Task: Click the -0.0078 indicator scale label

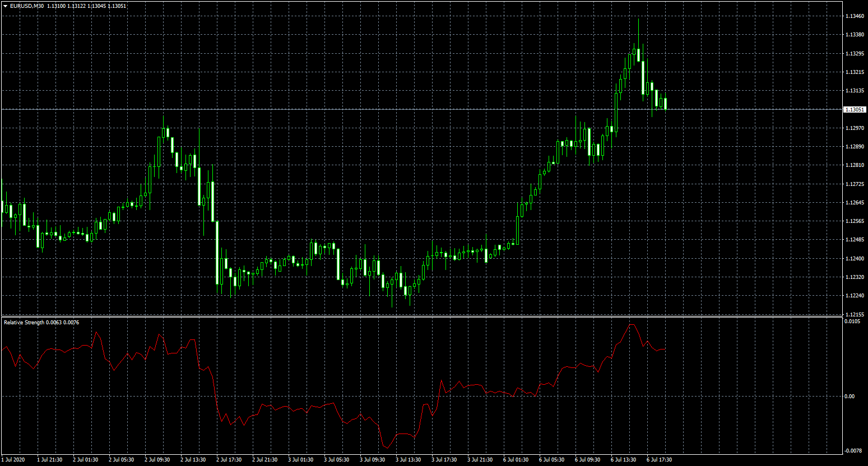Action: [853, 450]
